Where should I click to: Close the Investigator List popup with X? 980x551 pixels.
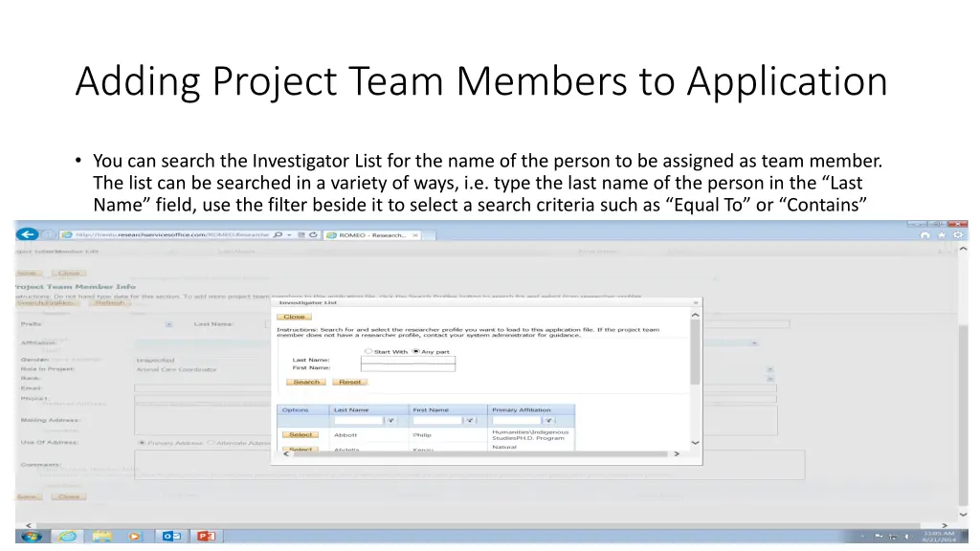click(x=696, y=302)
